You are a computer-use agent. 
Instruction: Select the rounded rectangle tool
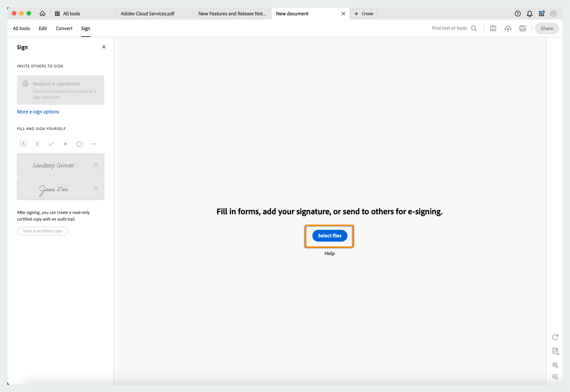pyautogui.click(x=79, y=144)
